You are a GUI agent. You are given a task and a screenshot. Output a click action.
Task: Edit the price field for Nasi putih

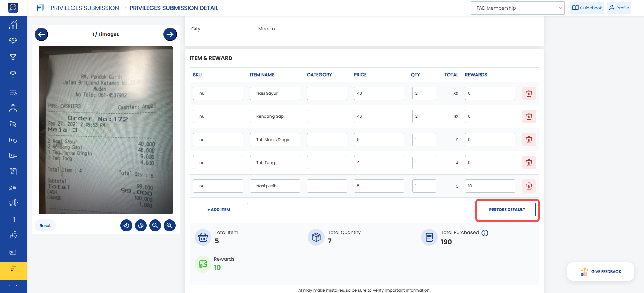click(379, 186)
